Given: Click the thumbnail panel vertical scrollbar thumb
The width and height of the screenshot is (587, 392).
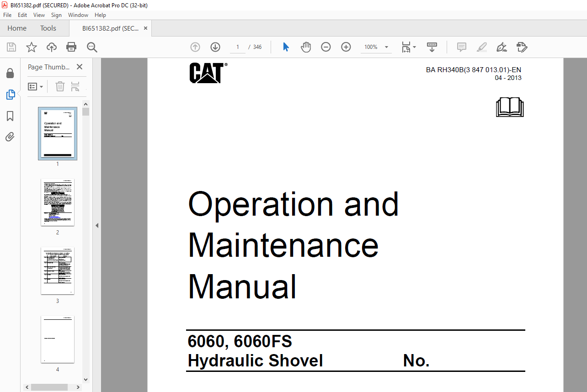Looking at the screenshot, I should coord(85,112).
